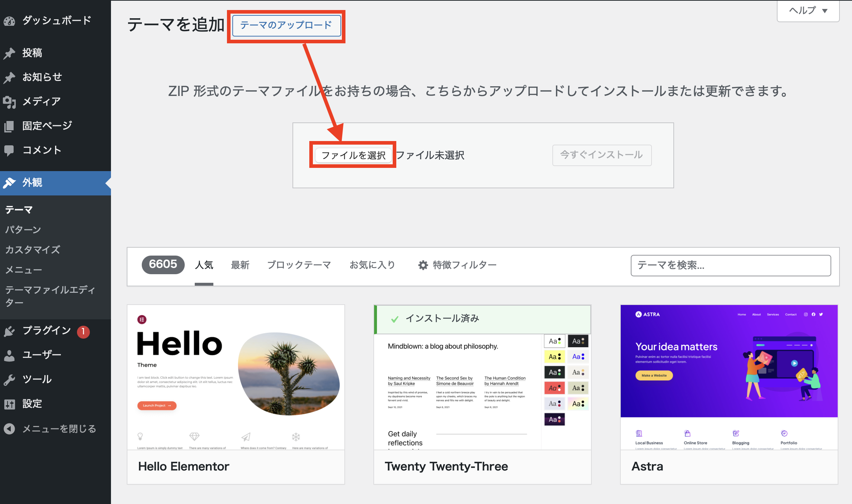Click the テーマのアップロード button

click(286, 26)
